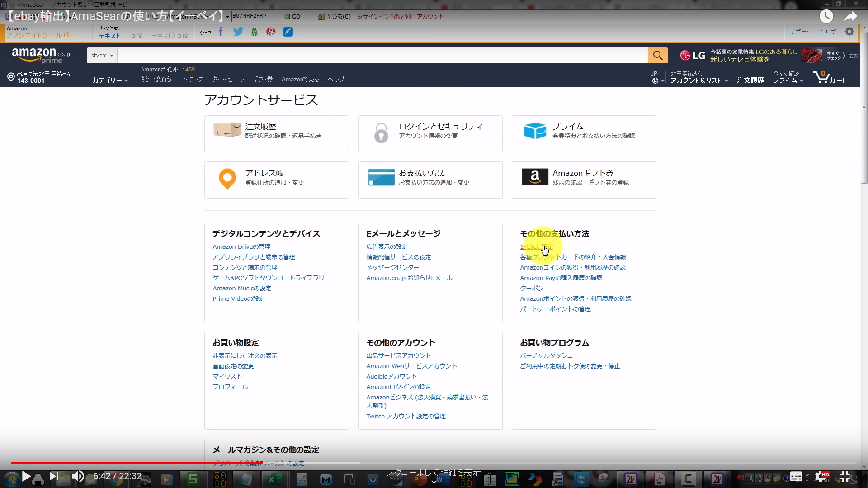868x488 pixels.
Task: Open the Amazonギフト券 logo card
Action: point(584,180)
